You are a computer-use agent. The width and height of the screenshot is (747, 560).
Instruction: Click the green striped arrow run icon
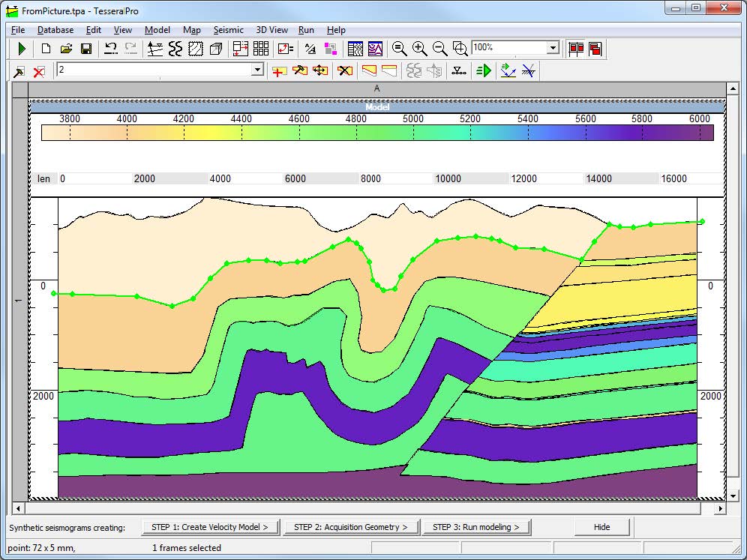coord(484,70)
